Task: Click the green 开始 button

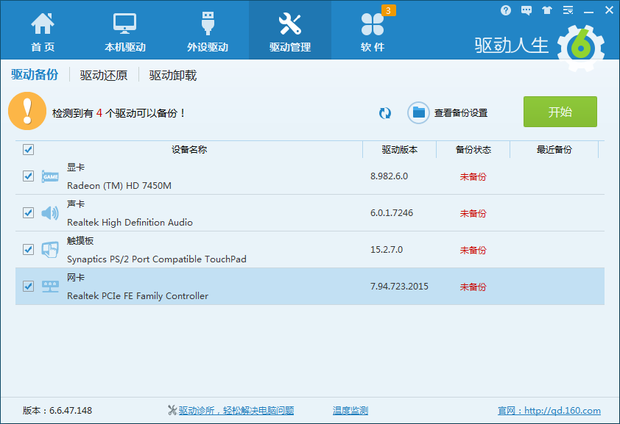Action: [560, 112]
